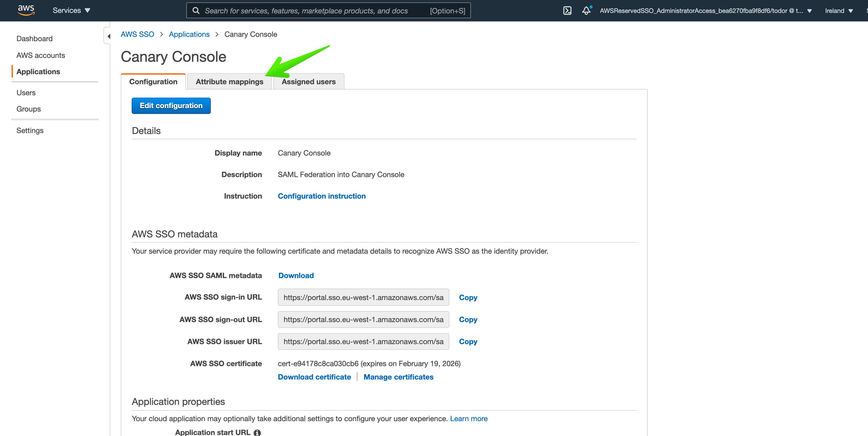This screenshot has width=868, height=436.
Task: Go to Users in the sidebar
Action: pos(26,93)
